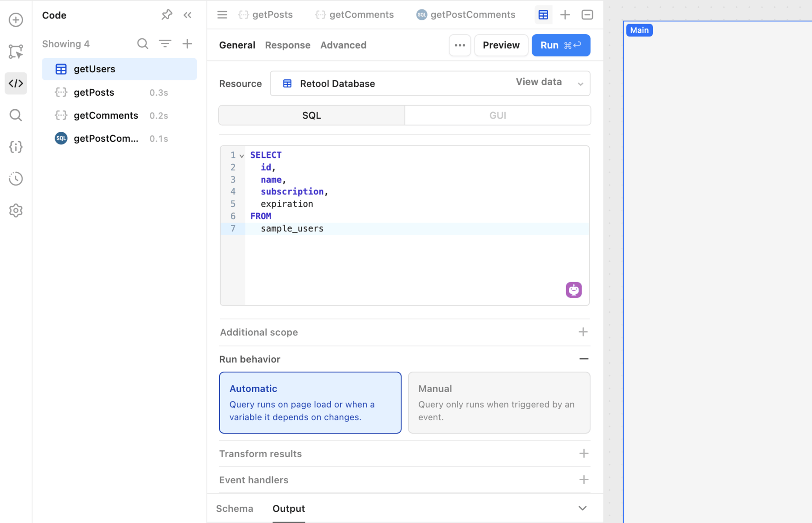Add new query with plus next to Showing 4
Screen dimensions: 812x523
187,44
